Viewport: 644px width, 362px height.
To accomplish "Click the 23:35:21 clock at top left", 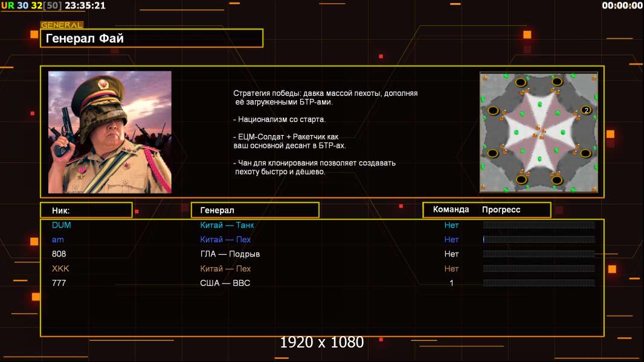I will point(85,5).
